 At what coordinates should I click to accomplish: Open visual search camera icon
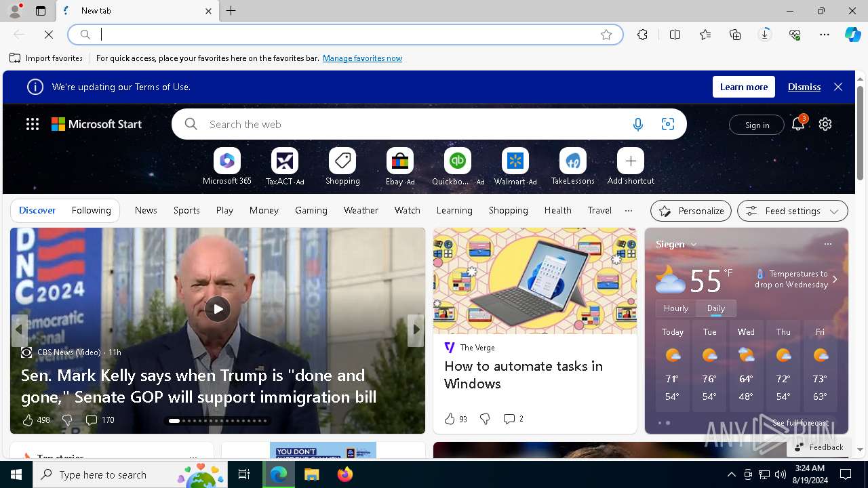click(668, 124)
